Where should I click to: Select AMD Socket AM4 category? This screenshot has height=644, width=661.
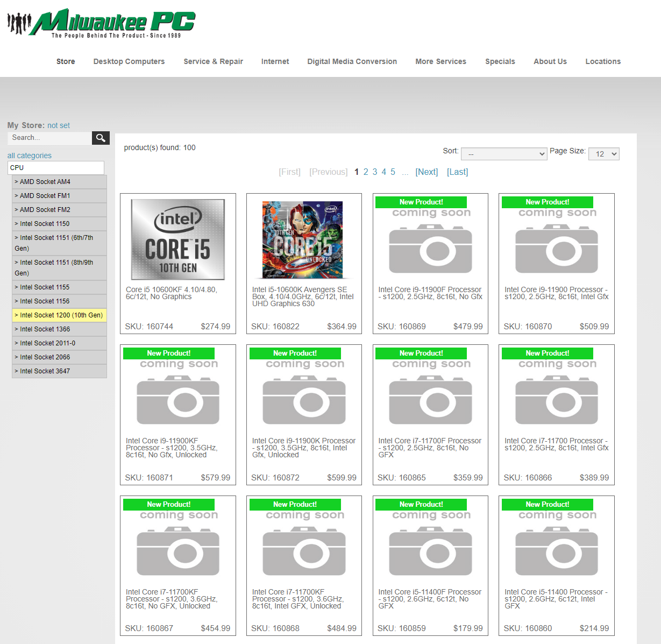click(x=60, y=182)
